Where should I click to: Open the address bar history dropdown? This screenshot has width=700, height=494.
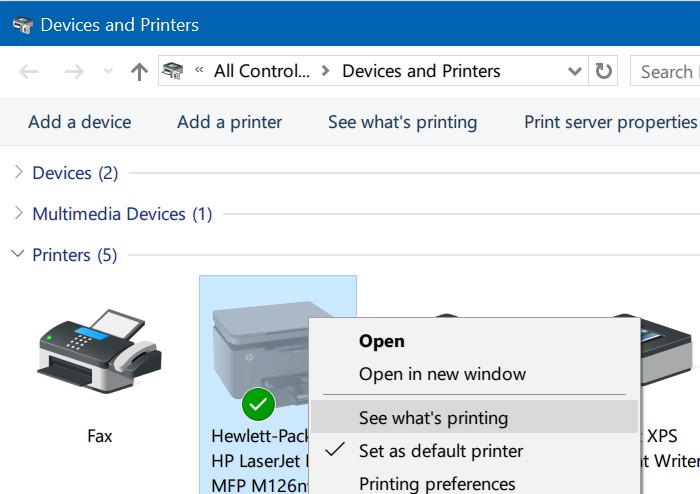tap(575, 72)
